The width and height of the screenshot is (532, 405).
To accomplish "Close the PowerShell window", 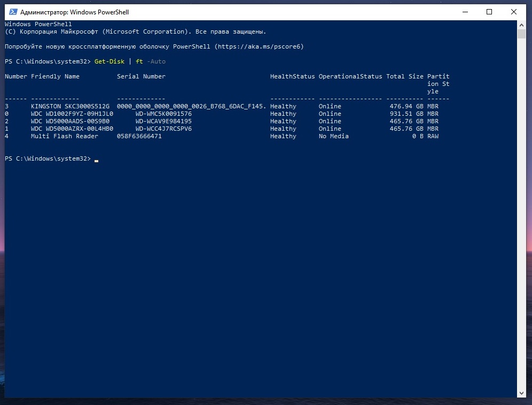I will click(514, 12).
